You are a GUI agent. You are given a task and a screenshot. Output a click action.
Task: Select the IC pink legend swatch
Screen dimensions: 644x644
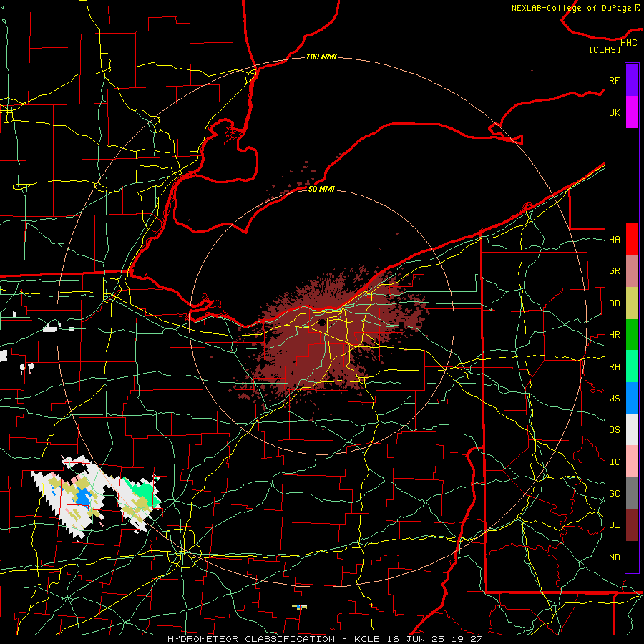tap(632, 462)
